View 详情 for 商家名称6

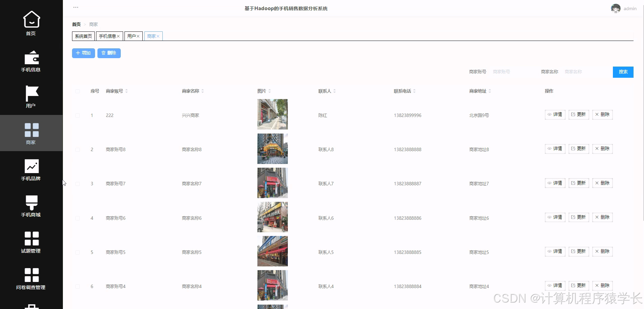[x=555, y=217]
